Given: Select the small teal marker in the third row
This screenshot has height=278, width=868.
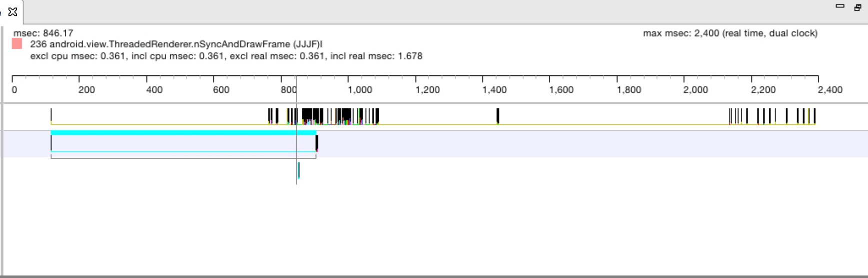Looking at the screenshot, I should 298,170.
